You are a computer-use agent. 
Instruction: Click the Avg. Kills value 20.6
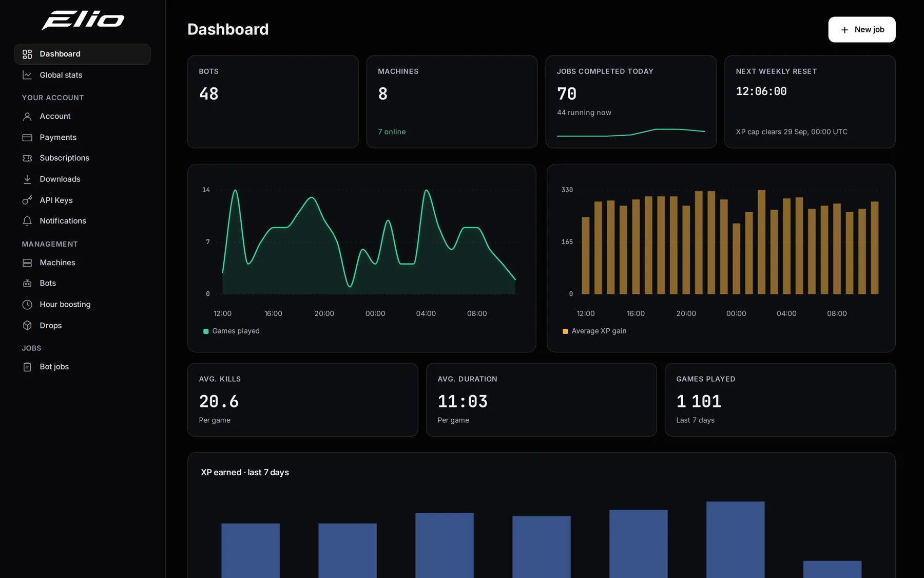click(219, 401)
